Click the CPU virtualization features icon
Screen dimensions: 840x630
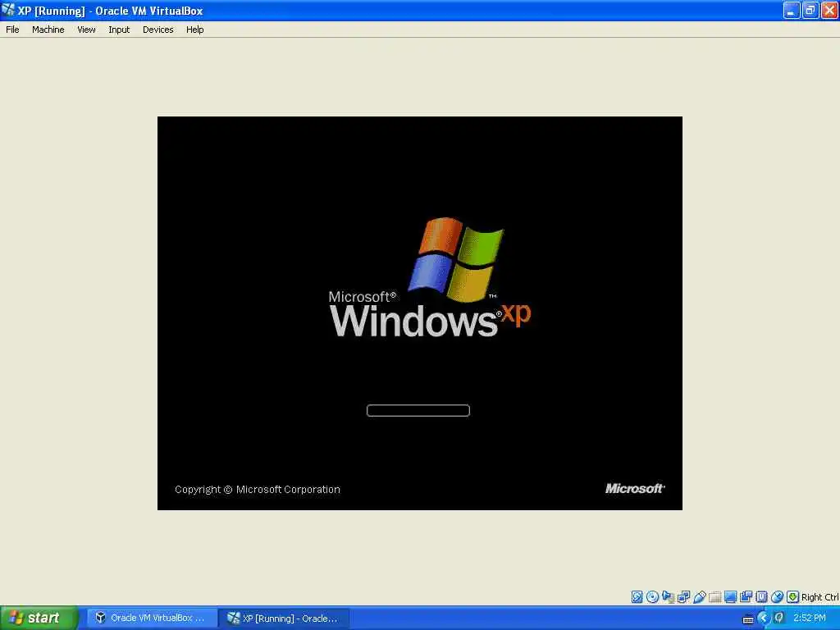(x=761, y=597)
